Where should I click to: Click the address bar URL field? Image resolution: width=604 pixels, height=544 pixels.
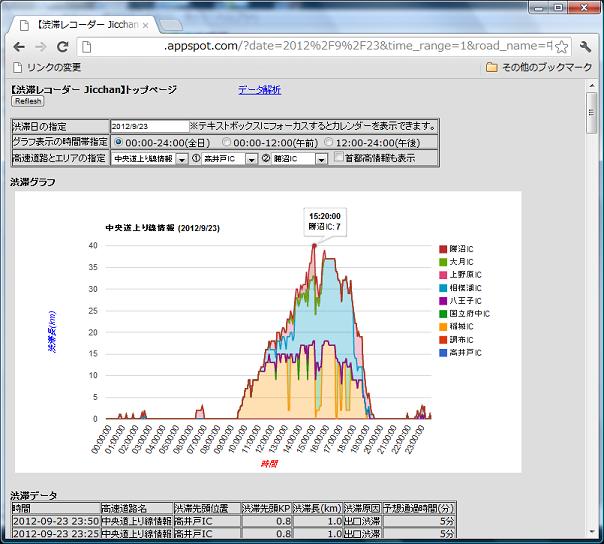pos(323,47)
